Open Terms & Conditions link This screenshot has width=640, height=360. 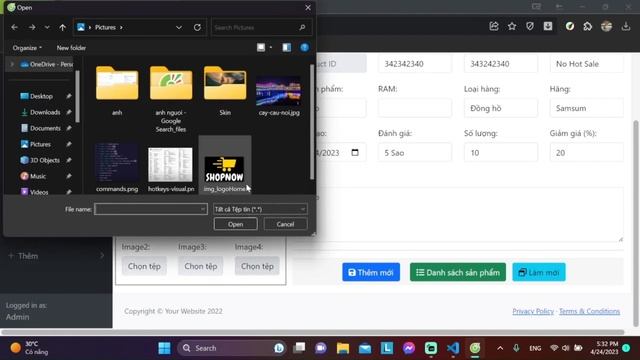589,311
